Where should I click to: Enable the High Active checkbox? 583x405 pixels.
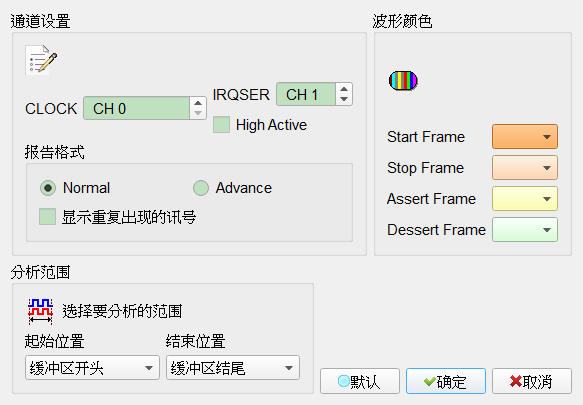click(x=221, y=125)
